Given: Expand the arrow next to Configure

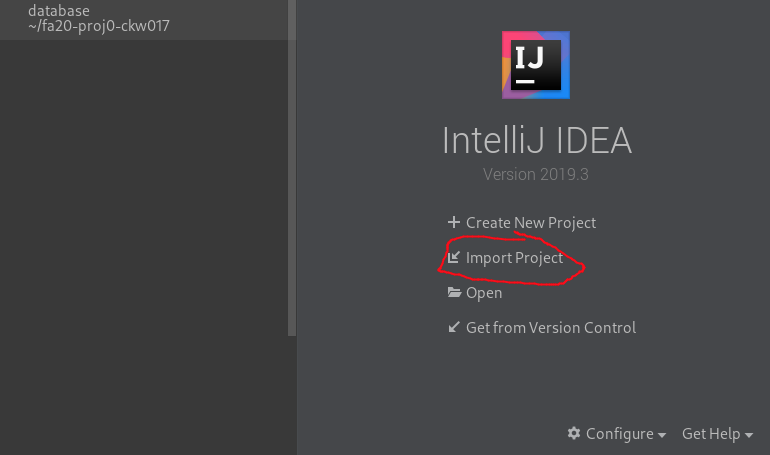Looking at the screenshot, I should [x=662, y=435].
